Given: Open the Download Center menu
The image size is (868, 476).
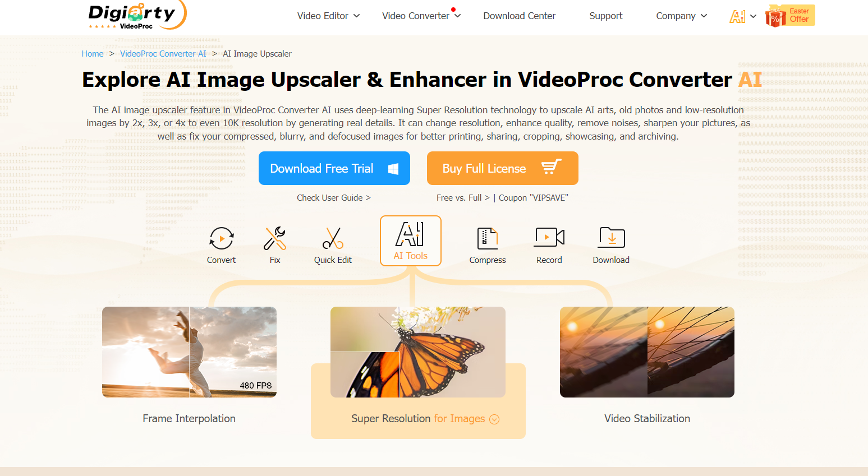Looking at the screenshot, I should coord(519,16).
